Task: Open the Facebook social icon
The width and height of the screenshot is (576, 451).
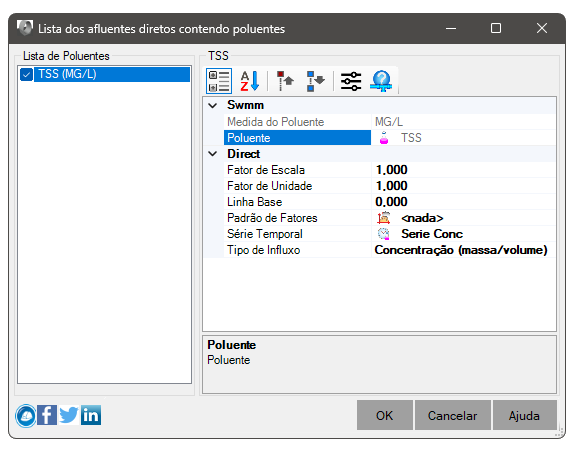Action: [x=47, y=415]
